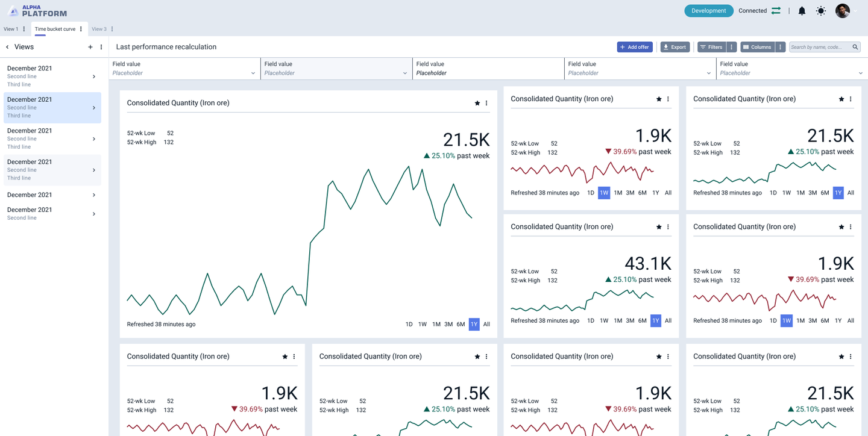Click the Development environment button

pos(709,11)
